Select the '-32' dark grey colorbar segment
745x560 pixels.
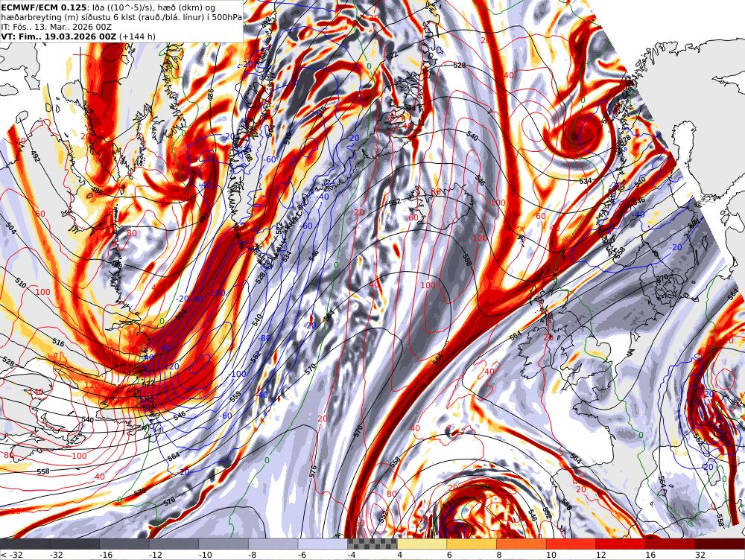(74, 544)
